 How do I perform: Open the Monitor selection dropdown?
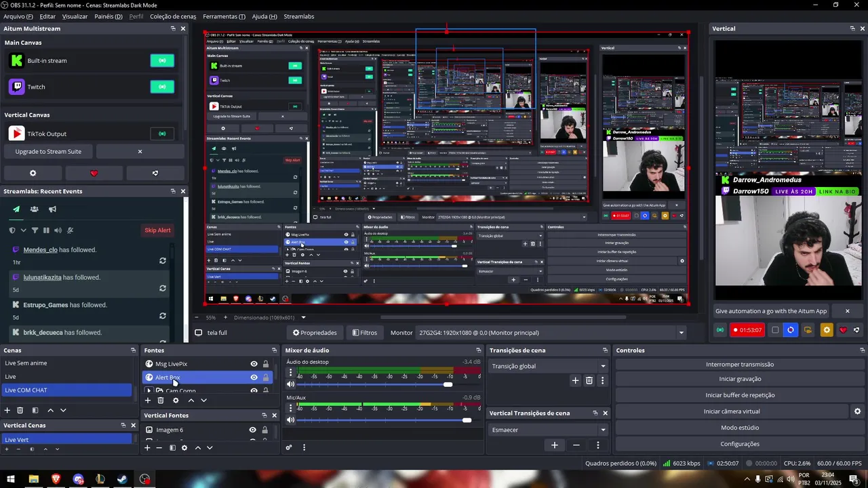tap(552, 333)
